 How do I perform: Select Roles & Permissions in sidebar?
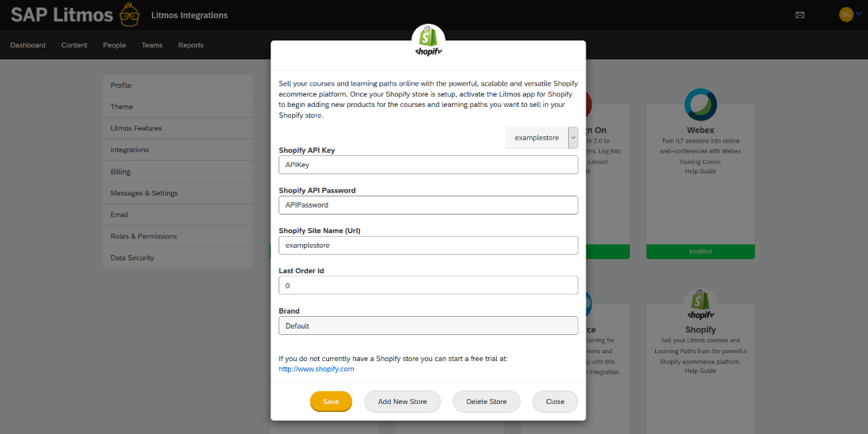(x=178, y=236)
